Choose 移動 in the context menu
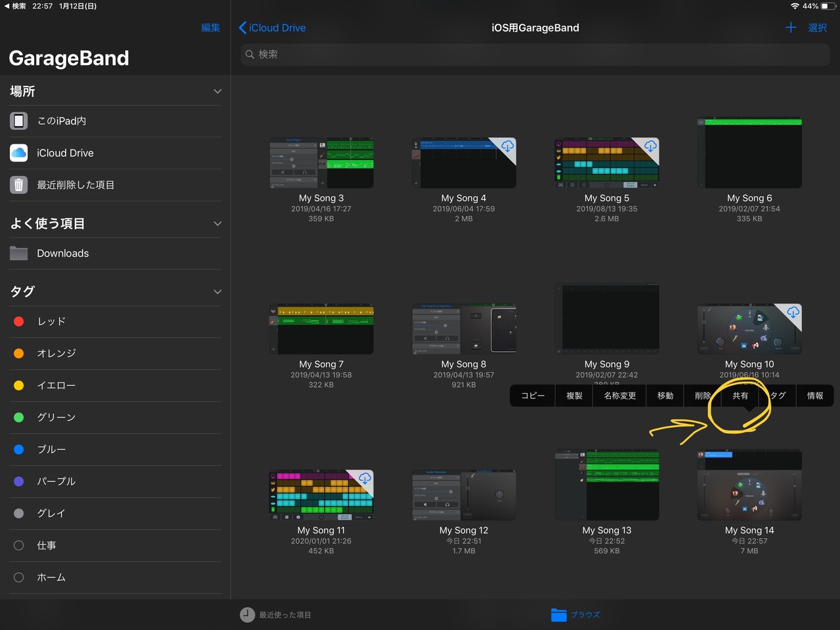The height and width of the screenshot is (630, 840). point(665,396)
